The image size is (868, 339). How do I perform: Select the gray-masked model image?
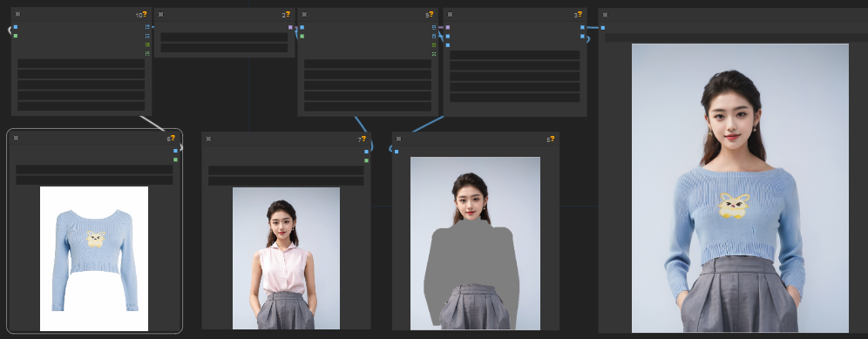(x=476, y=244)
